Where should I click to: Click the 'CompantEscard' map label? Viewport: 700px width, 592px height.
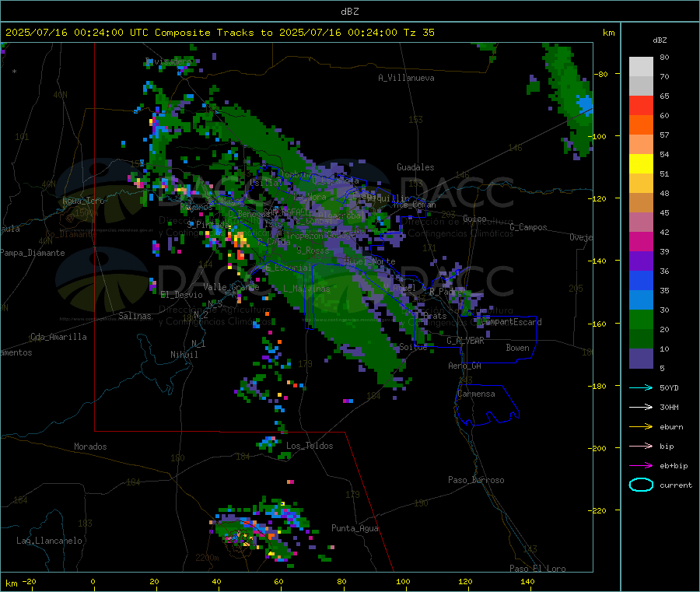pos(511,321)
